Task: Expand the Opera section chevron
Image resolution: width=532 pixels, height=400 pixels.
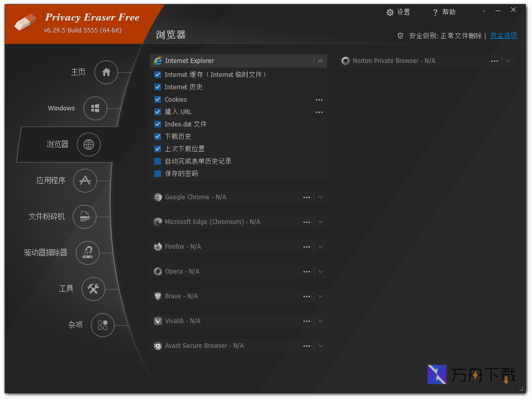Action: pos(320,271)
